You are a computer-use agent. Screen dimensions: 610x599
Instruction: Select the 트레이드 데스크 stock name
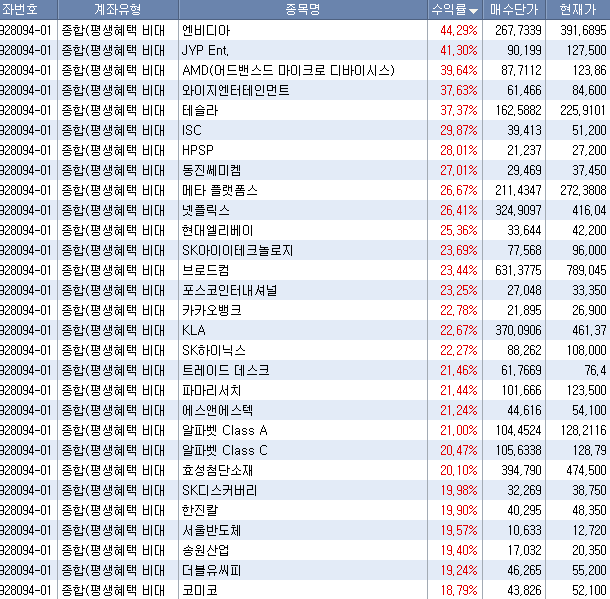226,370
